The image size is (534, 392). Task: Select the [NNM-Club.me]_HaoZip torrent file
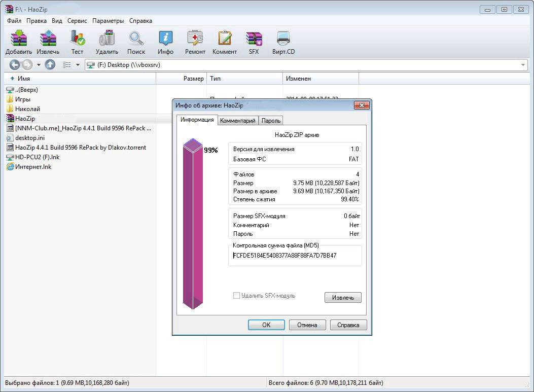(79, 128)
